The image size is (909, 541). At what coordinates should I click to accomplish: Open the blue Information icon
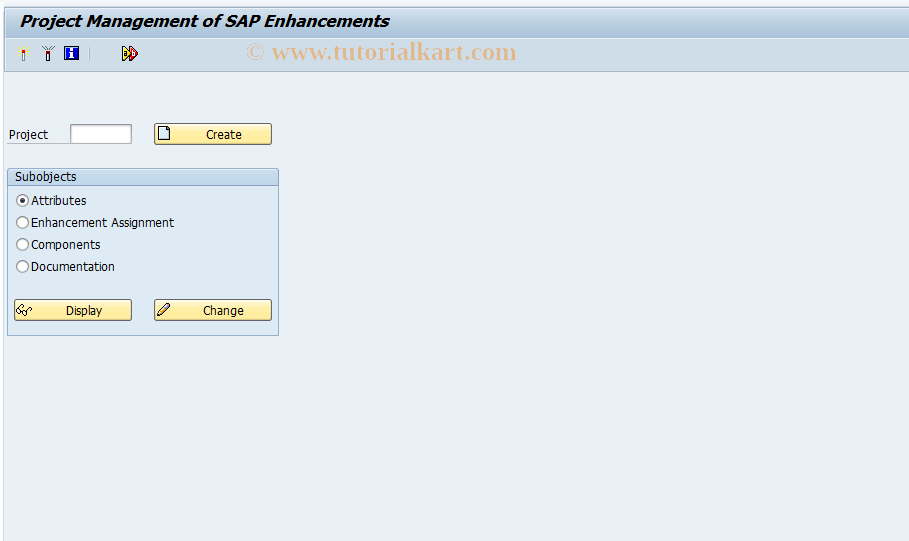pyautogui.click(x=71, y=53)
